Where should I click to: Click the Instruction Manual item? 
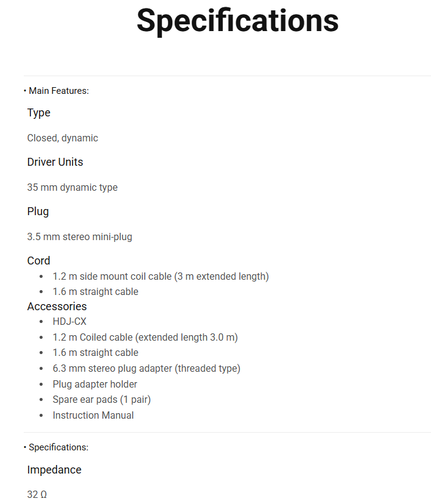point(93,416)
